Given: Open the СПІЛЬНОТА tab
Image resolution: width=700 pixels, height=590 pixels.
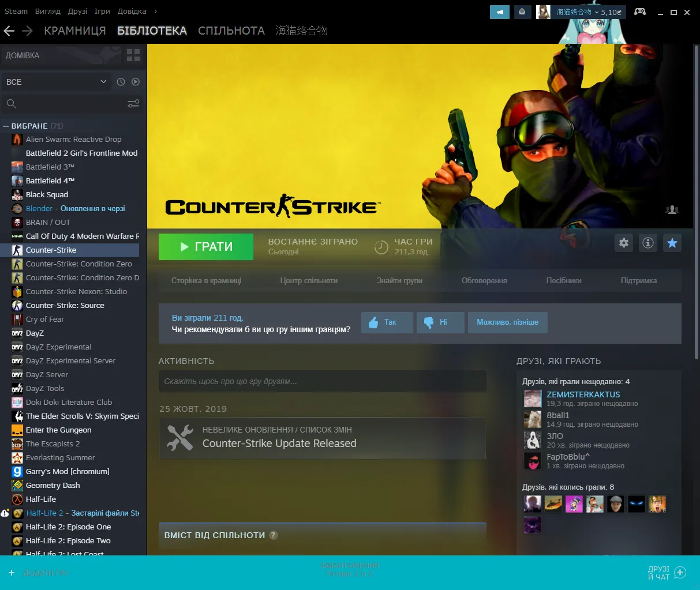Looking at the screenshot, I should [231, 31].
